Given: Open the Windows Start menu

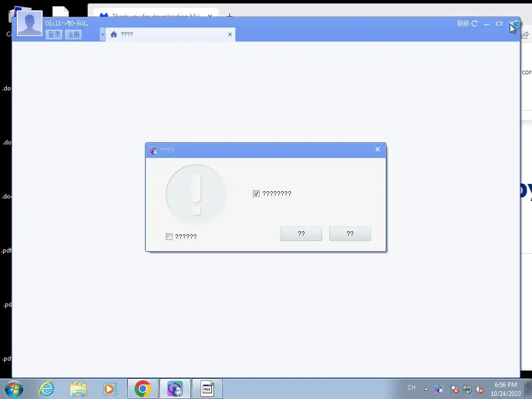Looking at the screenshot, I should click(14, 389).
